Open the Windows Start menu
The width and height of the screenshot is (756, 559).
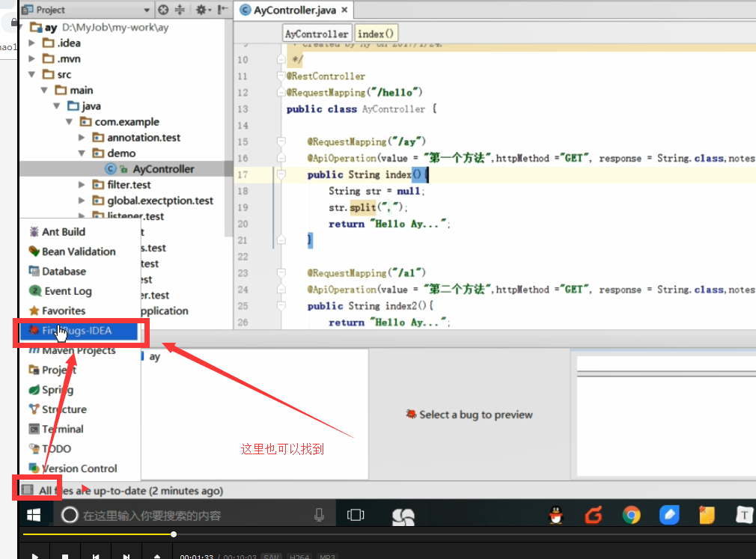(34, 515)
